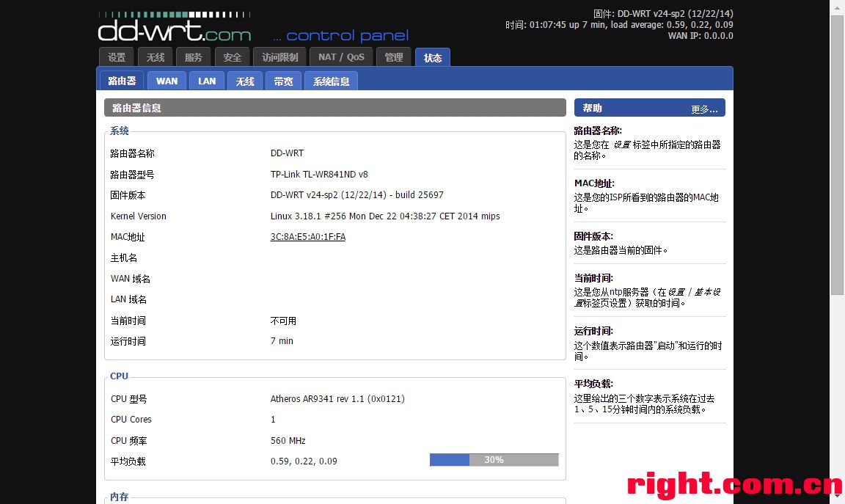Open the 系统信息 sub-tab

click(x=331, y=81)
